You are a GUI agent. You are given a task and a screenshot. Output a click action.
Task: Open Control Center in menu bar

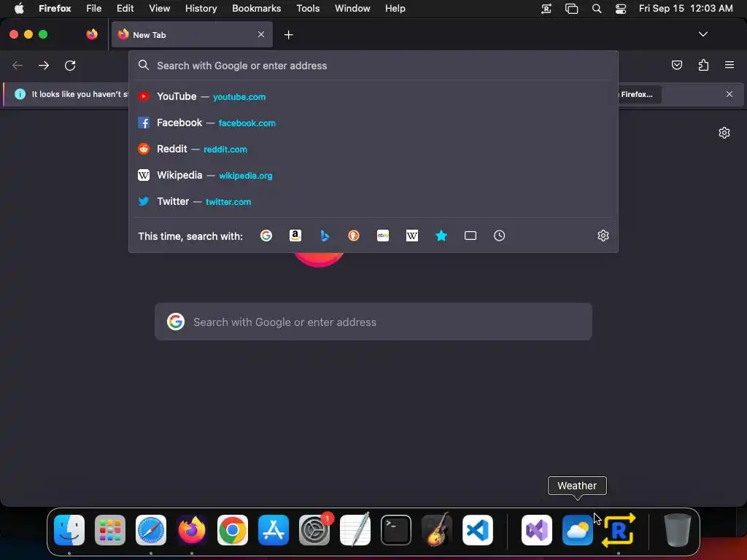[x=621, y=9]
